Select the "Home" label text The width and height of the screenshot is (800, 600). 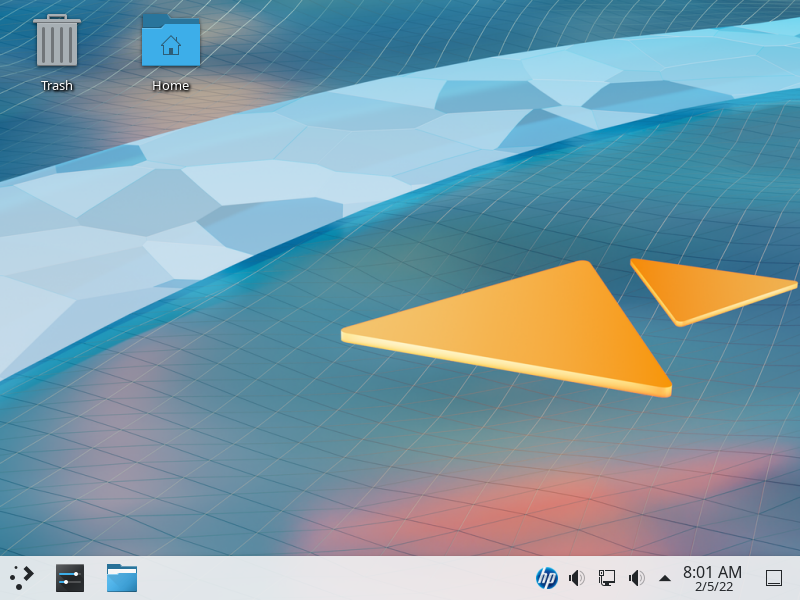point(171,86)
